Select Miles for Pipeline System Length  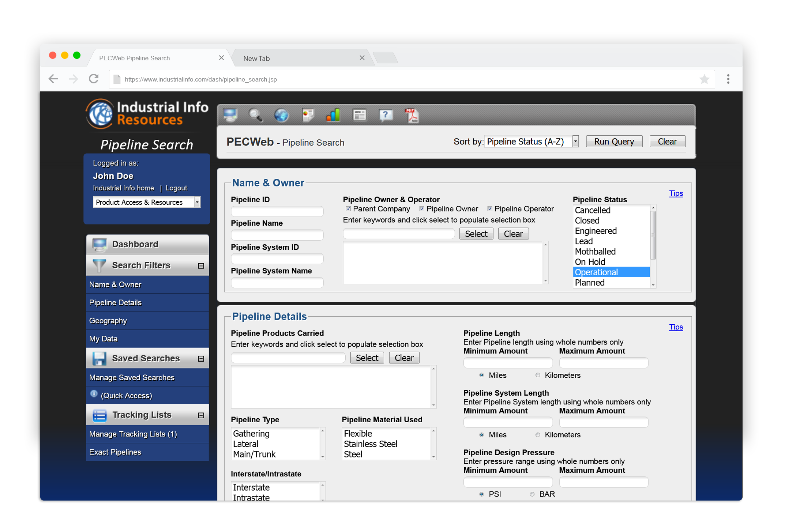482,435
